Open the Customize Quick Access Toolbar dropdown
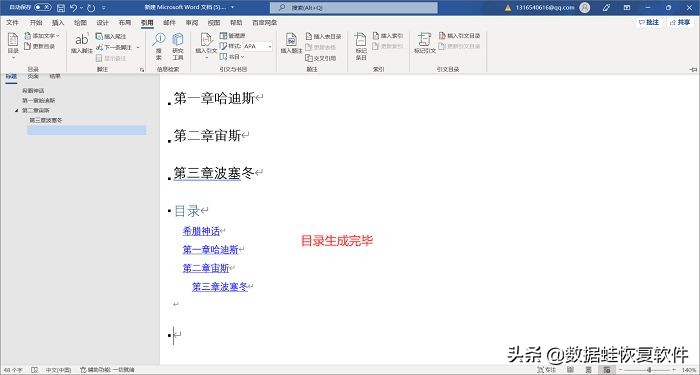The image size is (700, 375). [104, 8]
